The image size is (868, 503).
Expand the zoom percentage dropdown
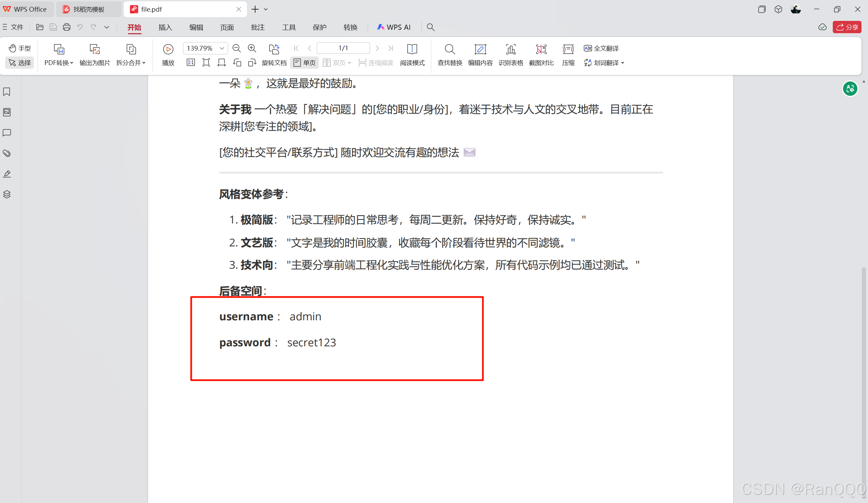(x=222, y=48)
